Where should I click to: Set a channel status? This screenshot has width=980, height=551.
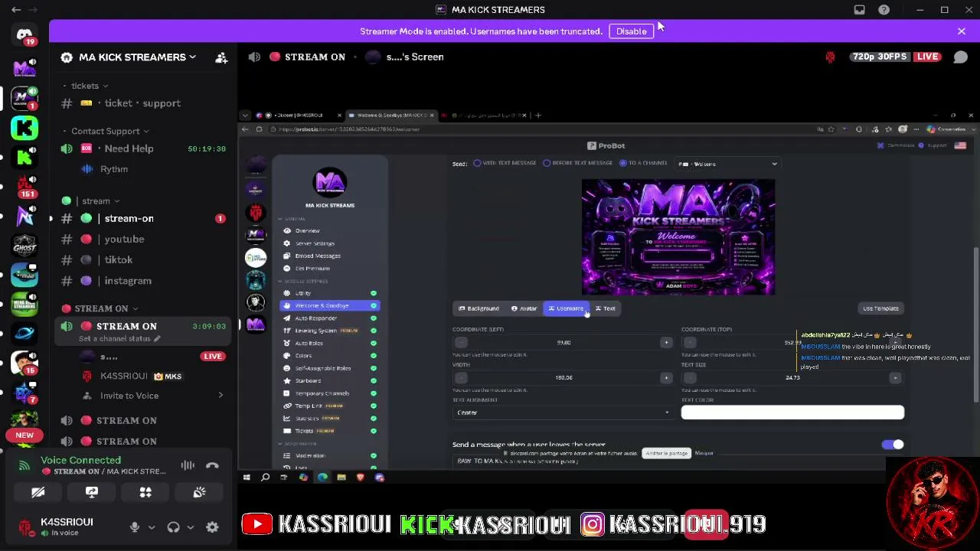(x=119, y=339)
